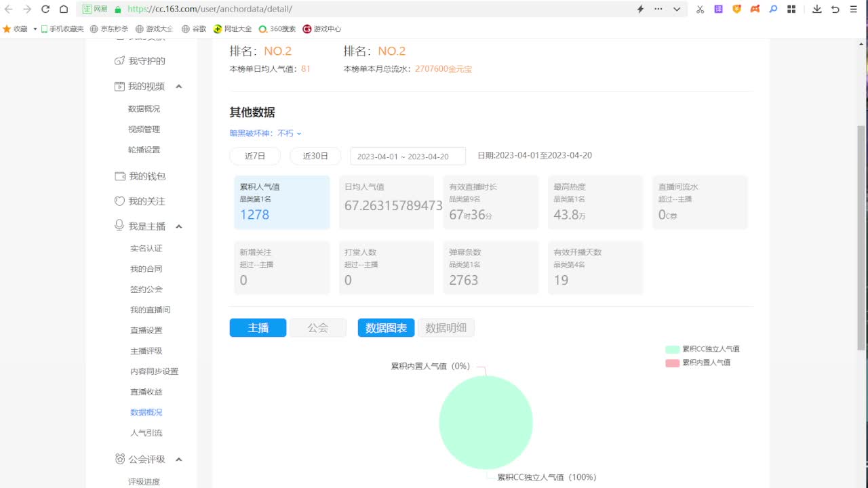Click the 我是主播 microphone icon
The width and height of the screenshot is (868, 488).
[x=120, y=226]
